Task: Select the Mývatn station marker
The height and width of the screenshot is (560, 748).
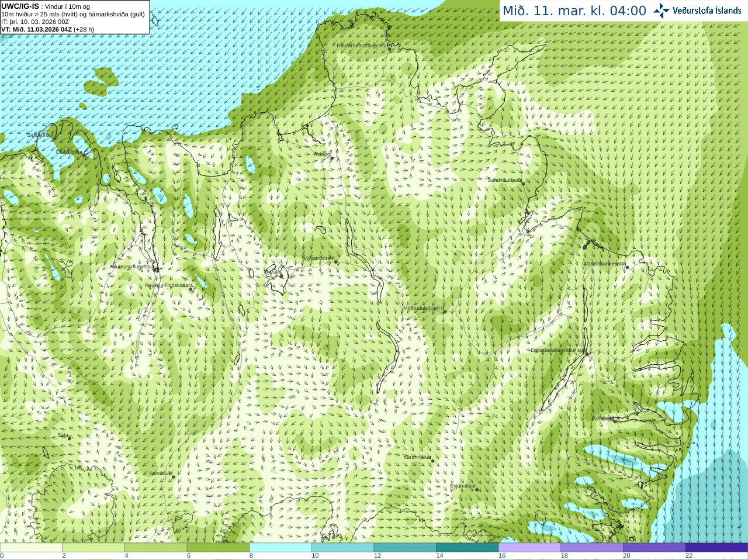Action: (281, 275)
